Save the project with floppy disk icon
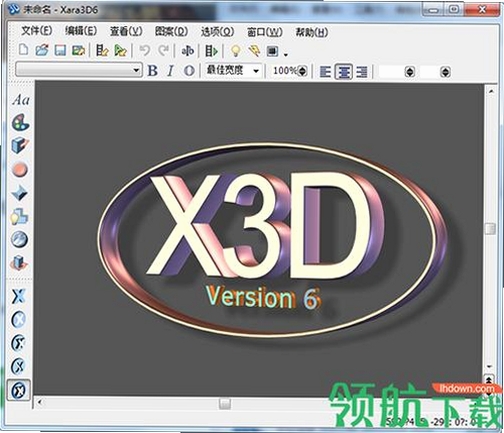Image resolution: width=504 pixels, height=433 pixels. [x=60, y=50]
